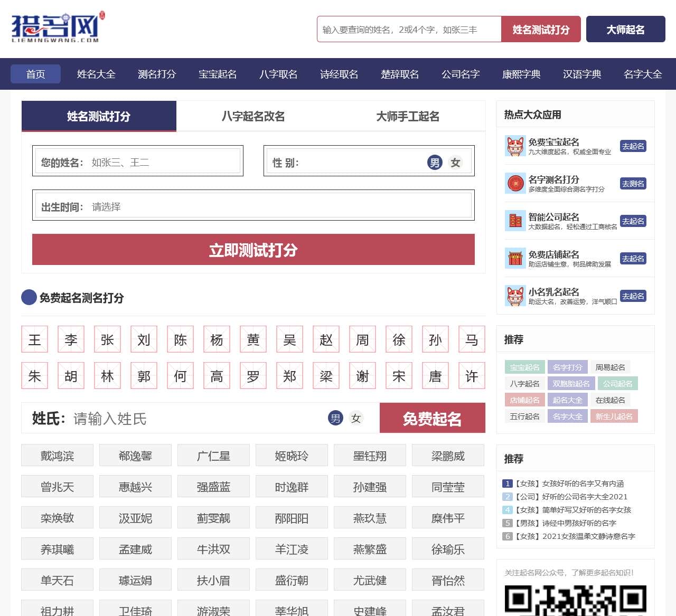
Task: Click the header 大师起名 button
Action: [626, 29]
